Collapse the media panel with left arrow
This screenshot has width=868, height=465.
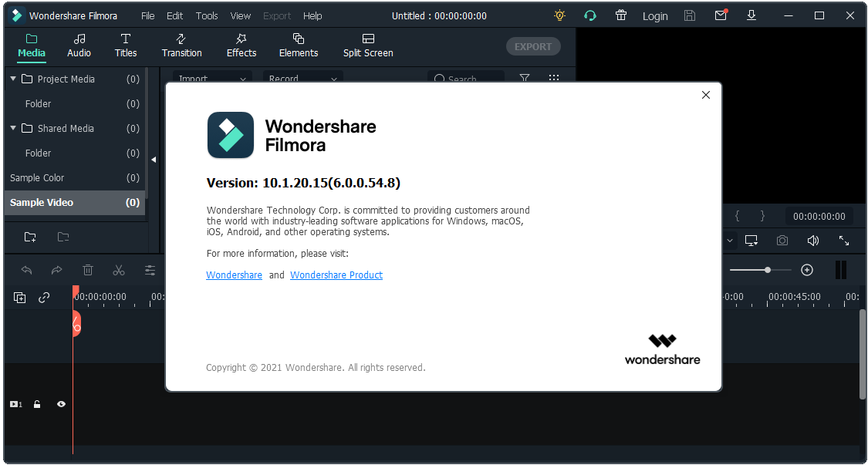(x=154, y=160)
